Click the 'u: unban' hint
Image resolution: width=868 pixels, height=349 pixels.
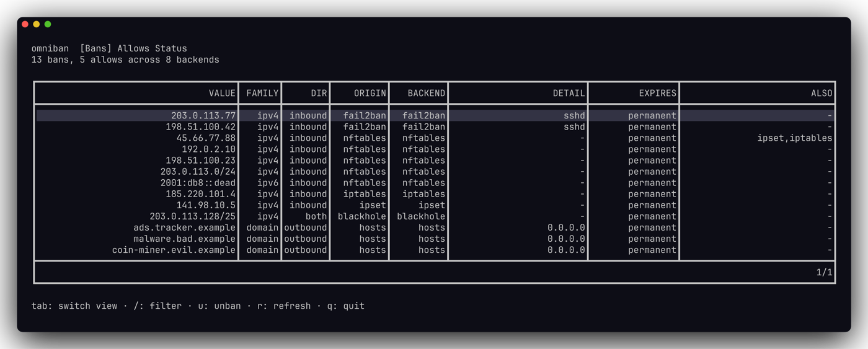coord(219,306)
